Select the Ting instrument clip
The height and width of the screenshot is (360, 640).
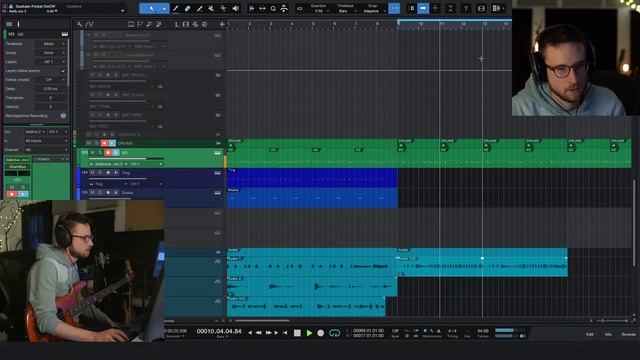click(312, 178)
